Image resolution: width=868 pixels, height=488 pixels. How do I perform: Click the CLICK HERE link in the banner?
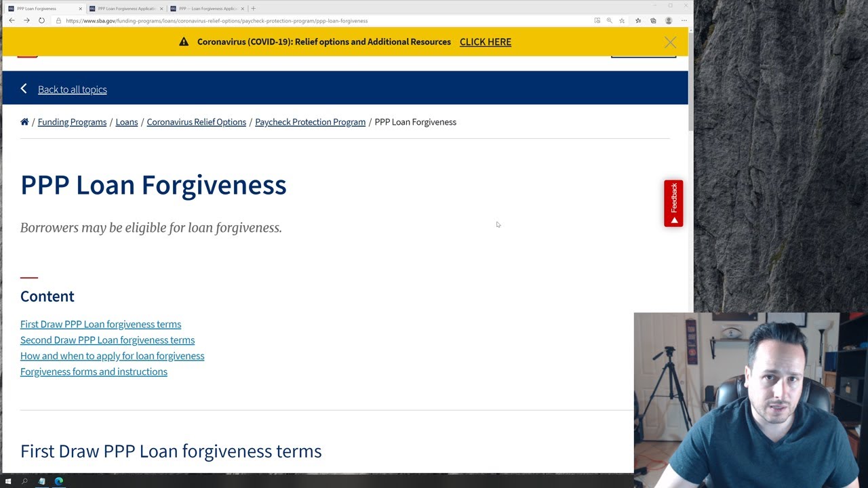486,42
